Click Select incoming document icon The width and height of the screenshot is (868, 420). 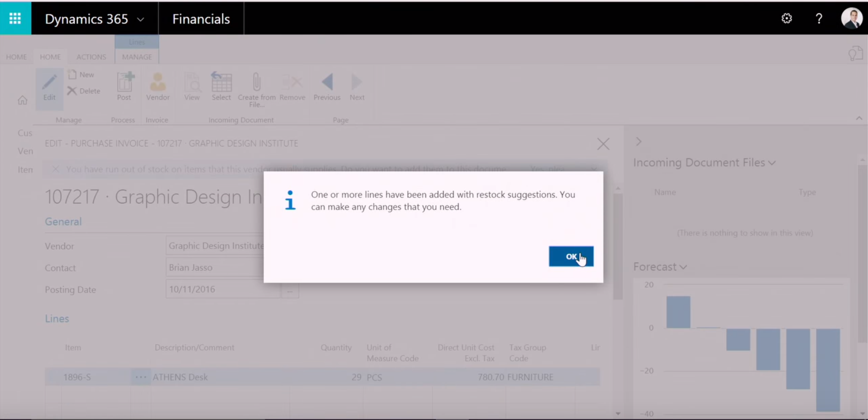click(x=221, y=87)
